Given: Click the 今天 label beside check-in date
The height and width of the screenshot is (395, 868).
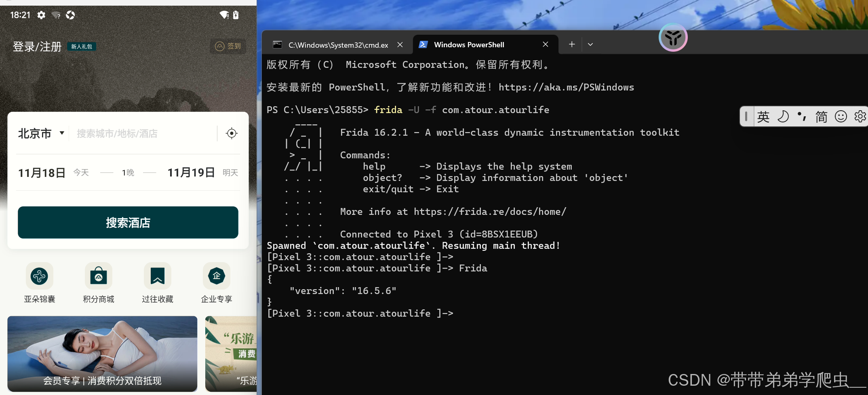Looking at the screenshot, I should (81, 173).
